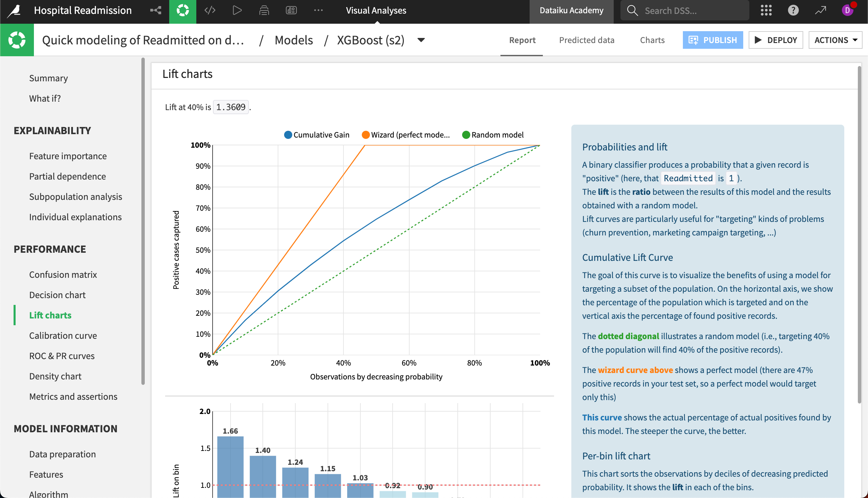
Task: Expand the more options ellipsis menu
Action: tap(318, 11)
